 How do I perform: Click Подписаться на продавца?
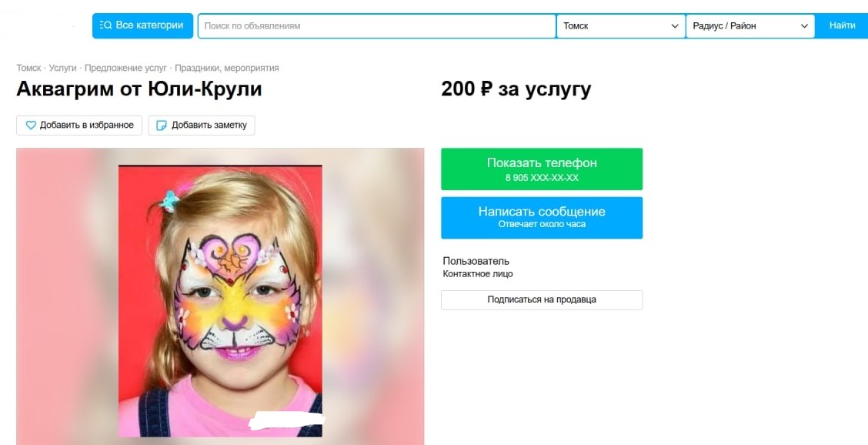pyautogui.click(x=542, y=299)
